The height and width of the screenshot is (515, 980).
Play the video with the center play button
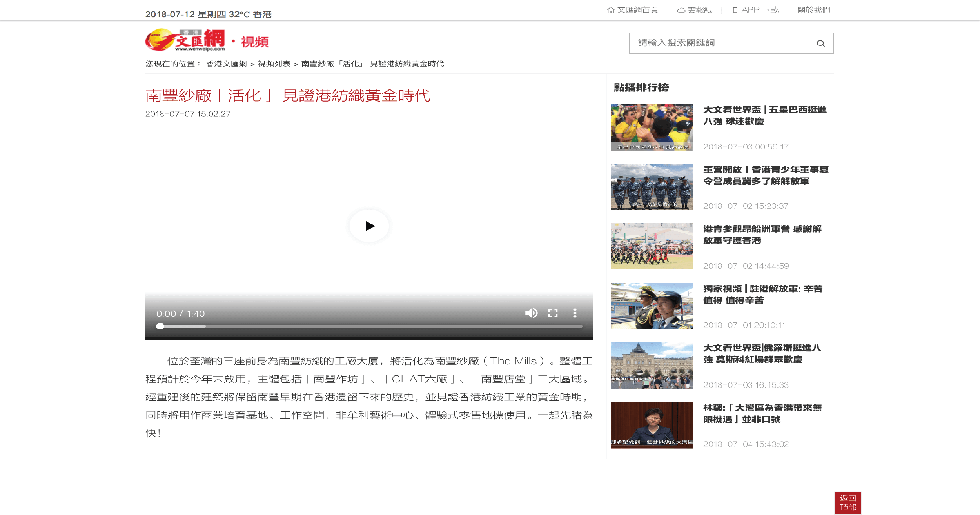click(369, 226)
